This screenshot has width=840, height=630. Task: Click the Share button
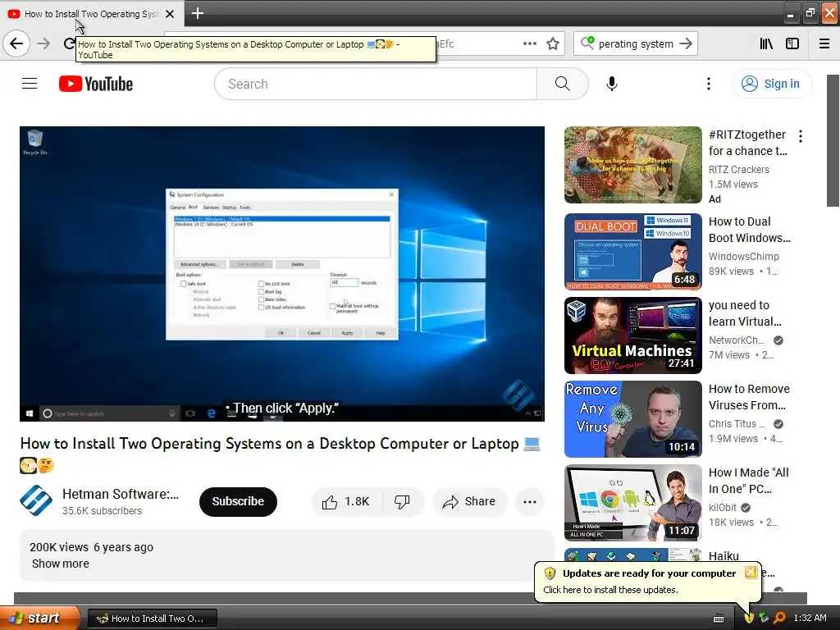468,501
